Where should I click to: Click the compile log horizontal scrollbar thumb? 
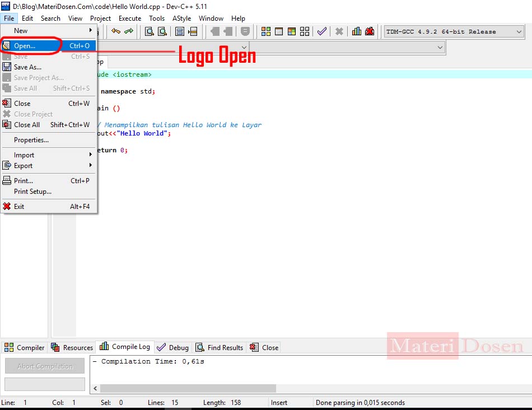pyautogui.click(x=188, y=388)
